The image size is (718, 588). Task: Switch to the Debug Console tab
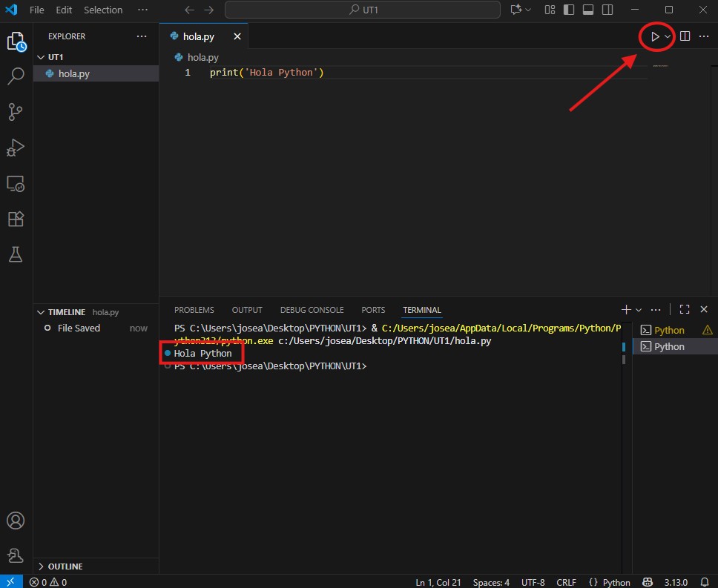[312, 310]
